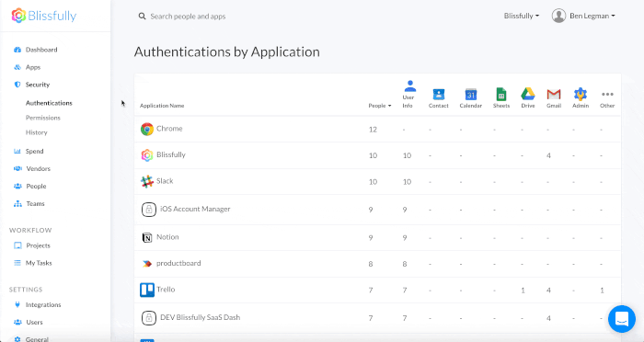This screenshot has height=342, width=644.
Task: Click the Contact column icon
Action: 439,95
